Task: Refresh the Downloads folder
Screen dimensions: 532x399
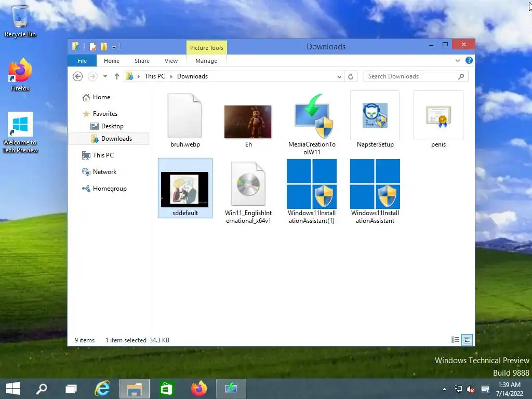Action: 351,77
